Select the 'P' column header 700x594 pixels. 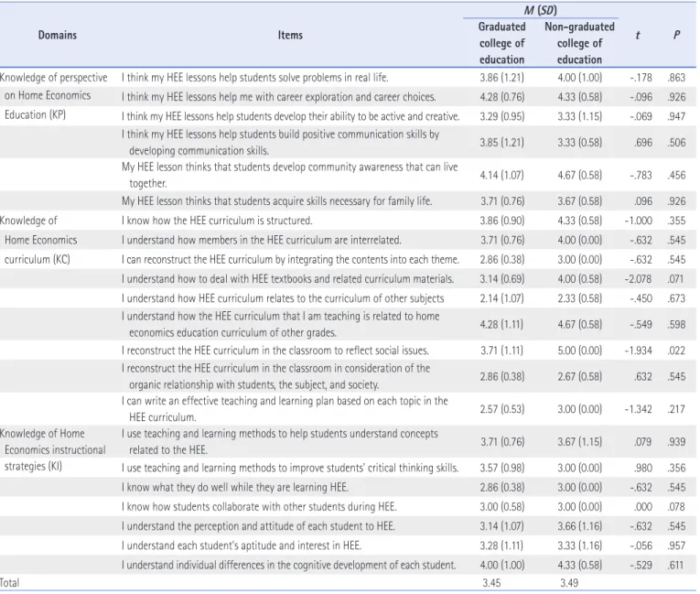coord(676,35)
